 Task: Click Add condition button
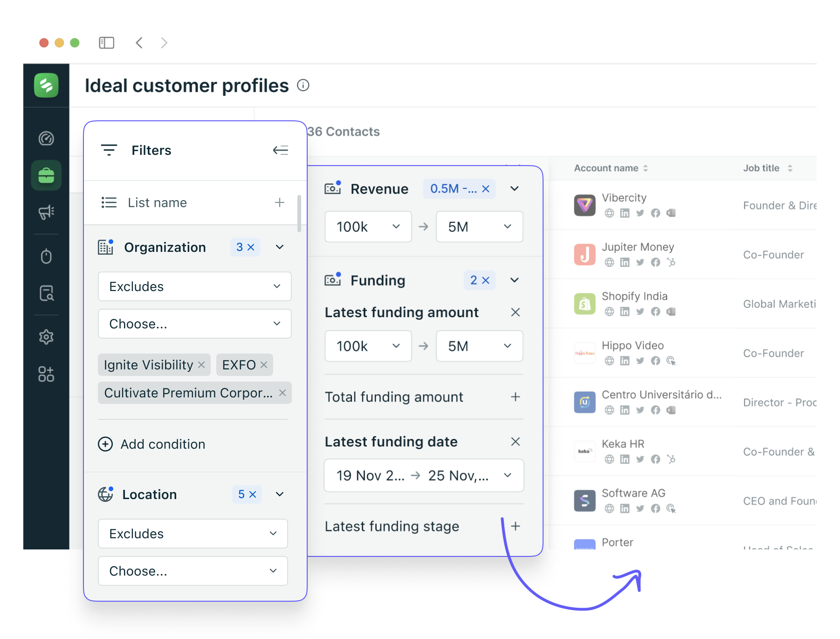pos(152,444)
